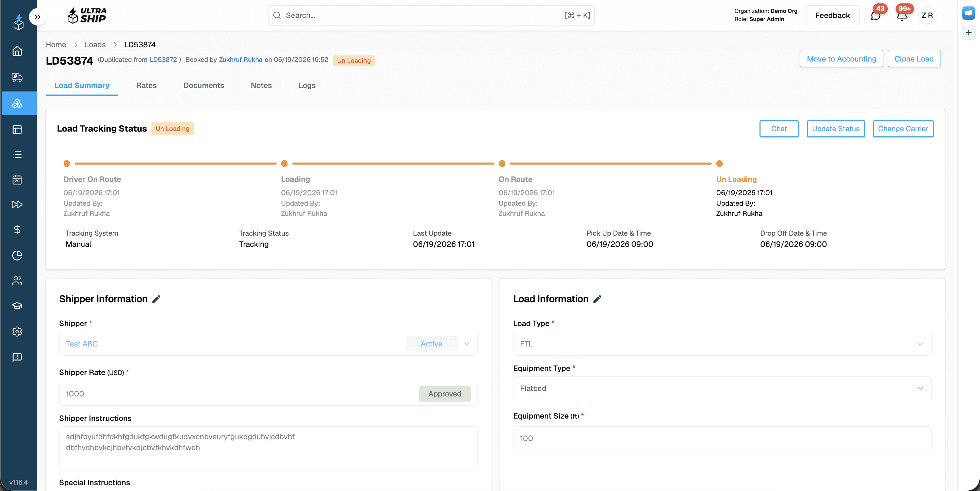Open the layout board icon in sidebar

click(17, 130)
